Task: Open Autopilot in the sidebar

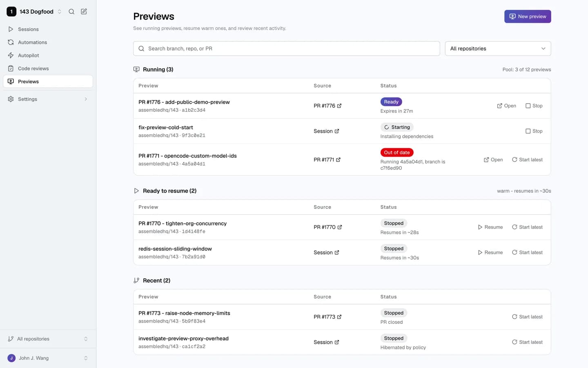Action: click(48, 55)
